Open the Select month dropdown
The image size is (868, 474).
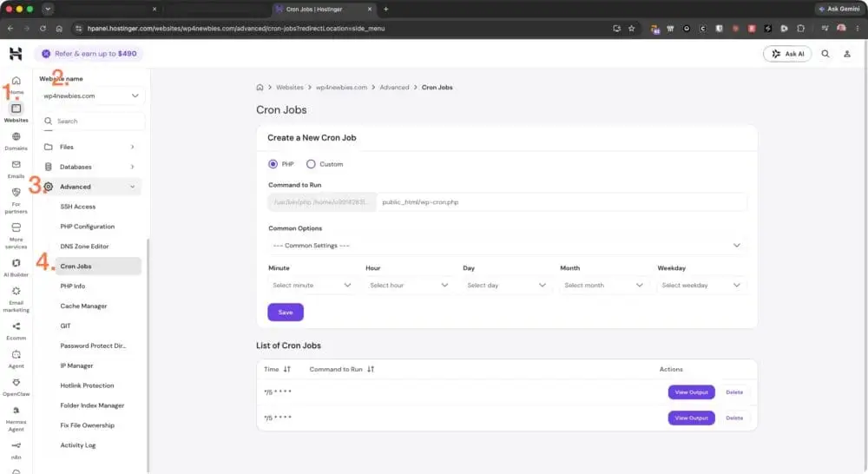coord(603,285)
